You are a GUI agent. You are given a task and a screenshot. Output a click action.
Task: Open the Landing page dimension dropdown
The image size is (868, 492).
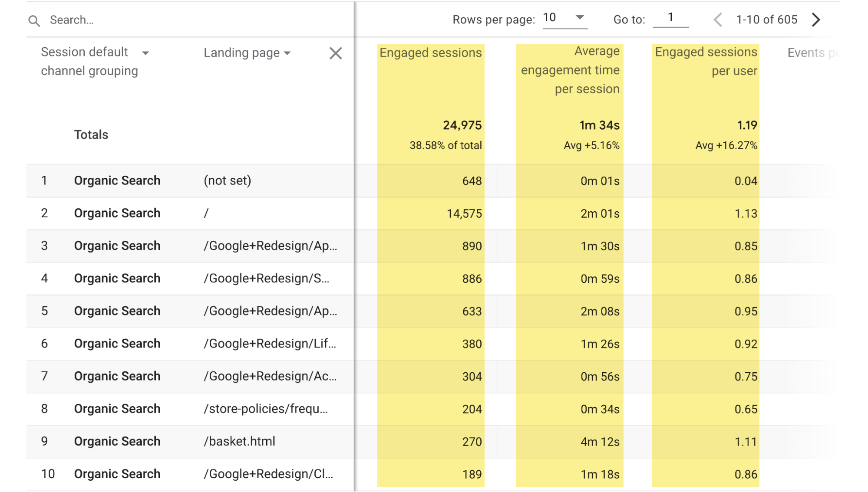click(287, 53)
